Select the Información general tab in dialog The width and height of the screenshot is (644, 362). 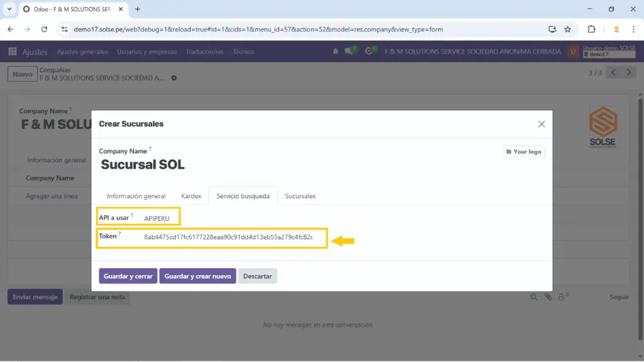coord(136,196)
